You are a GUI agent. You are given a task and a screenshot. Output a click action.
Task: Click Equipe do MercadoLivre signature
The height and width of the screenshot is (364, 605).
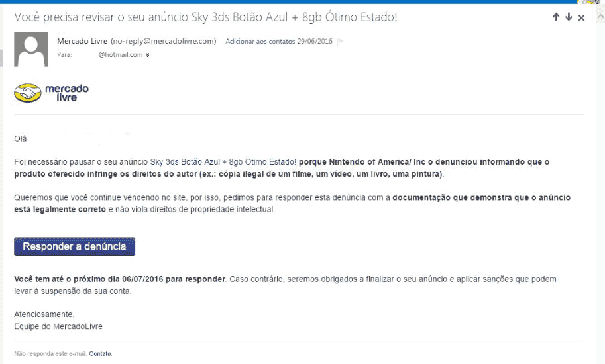coord(58,326)
